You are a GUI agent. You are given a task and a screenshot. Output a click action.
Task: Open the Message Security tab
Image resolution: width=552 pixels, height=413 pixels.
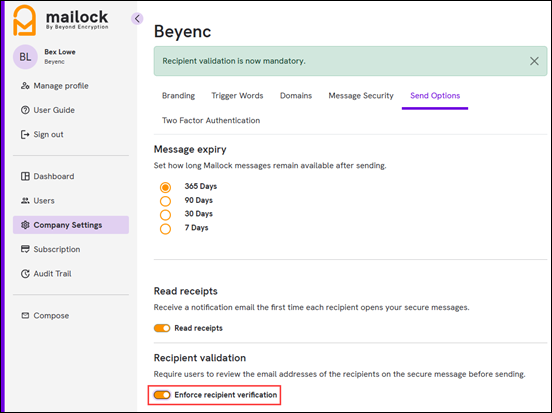361,95
